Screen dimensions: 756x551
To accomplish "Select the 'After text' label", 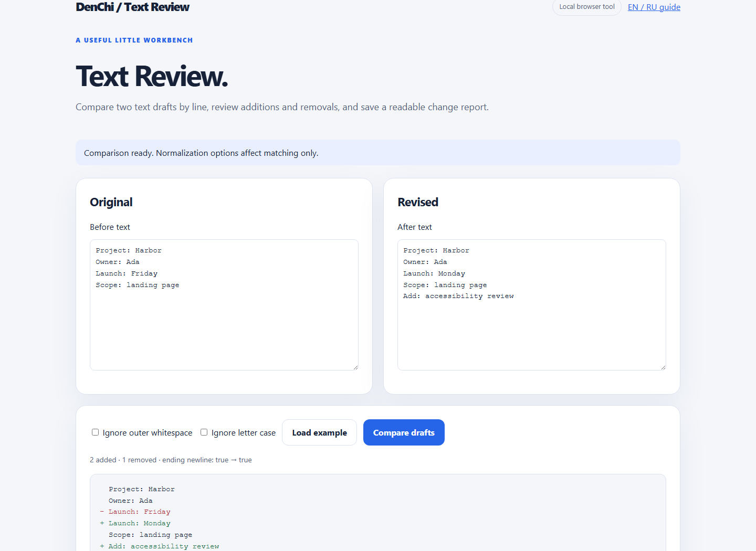I will (x=415, y=227).
